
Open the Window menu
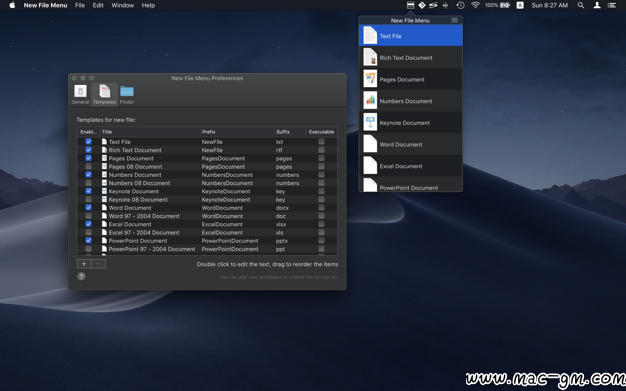(x=123, y=5)
